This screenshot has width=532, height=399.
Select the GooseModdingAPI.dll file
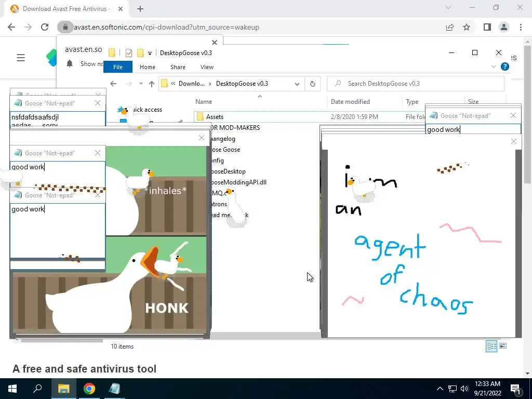coord(239,182)
